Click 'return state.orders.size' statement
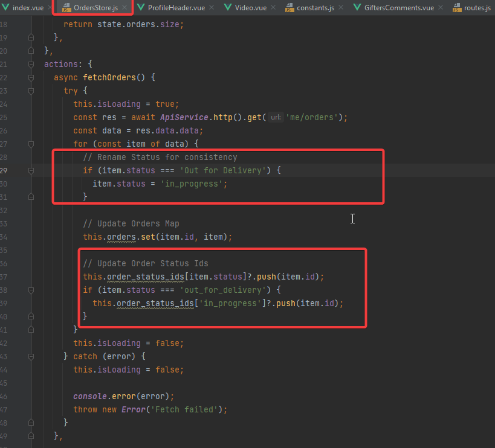The width and height of the screenshot is (495, 448). click(123, 24)
